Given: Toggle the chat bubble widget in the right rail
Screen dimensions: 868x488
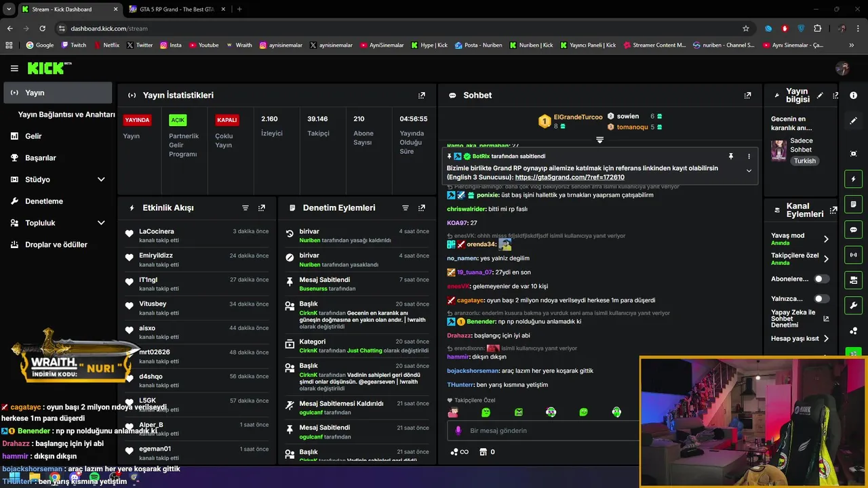Looking at the screenshot, I should coord(853,230).
